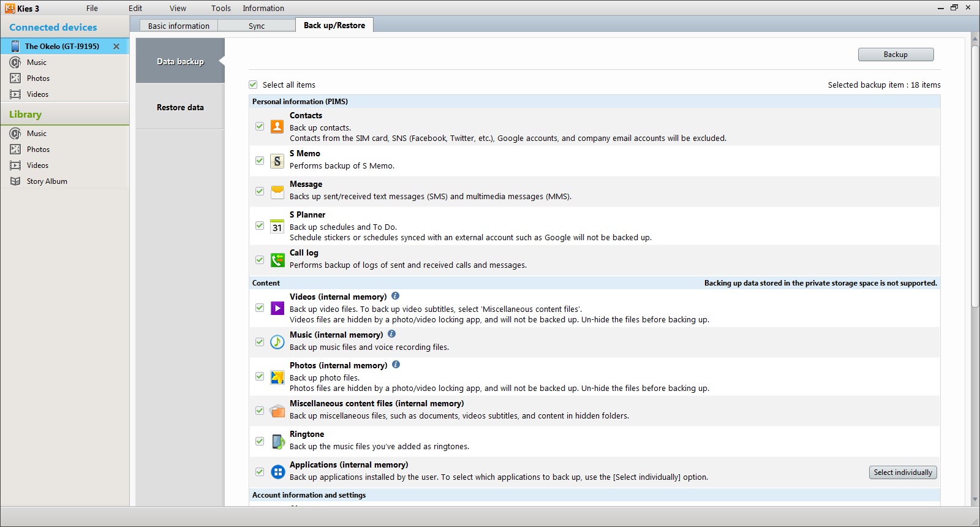Select the Data backup side tab
980x527 pixels.
[x=180, y=61]
